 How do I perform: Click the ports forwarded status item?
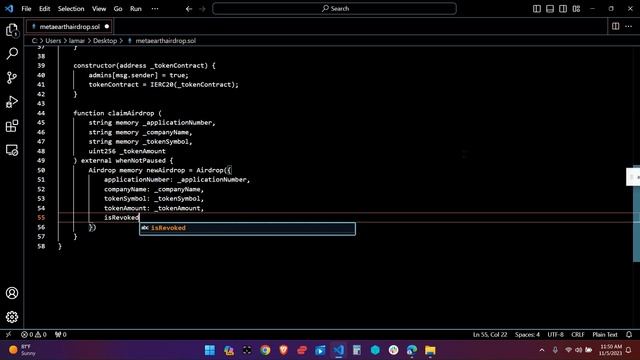click(60, 335)
